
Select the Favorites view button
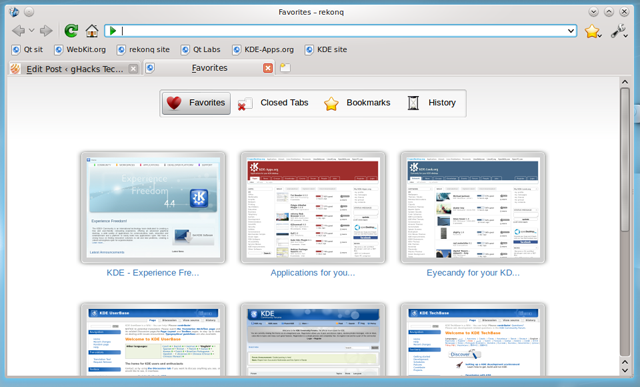pos(196,103)
